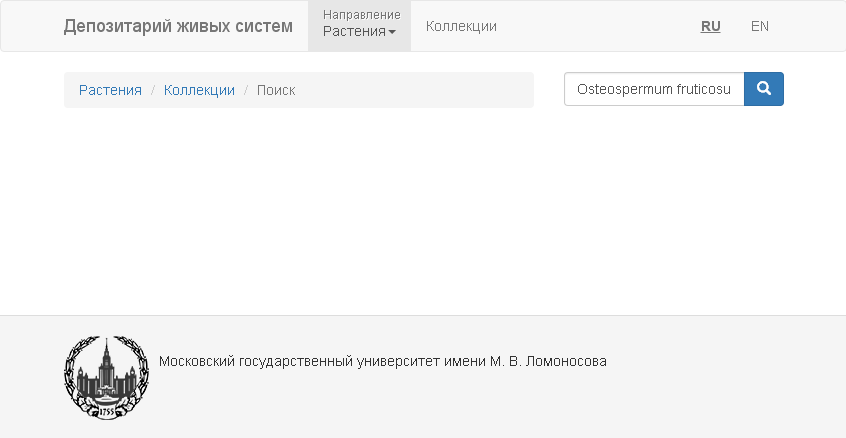Expand the caret arrow beside Растения
The width and height of the screenshot is (846, 438).
(392, 32)
